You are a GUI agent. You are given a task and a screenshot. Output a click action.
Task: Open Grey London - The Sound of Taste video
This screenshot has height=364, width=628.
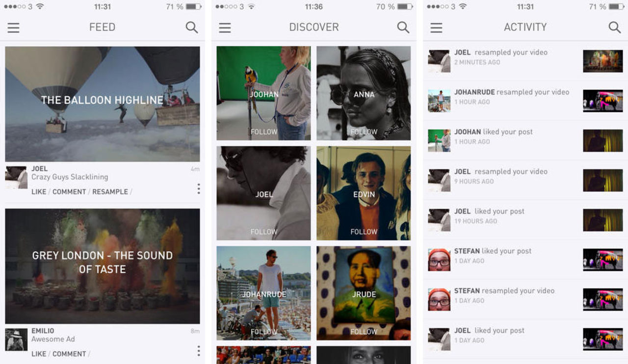point(102,265)
